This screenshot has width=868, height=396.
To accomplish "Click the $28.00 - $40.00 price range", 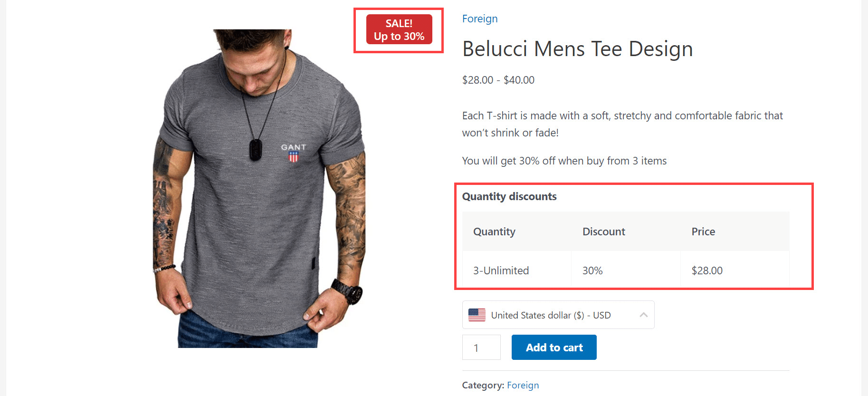I will click(498, 80).
